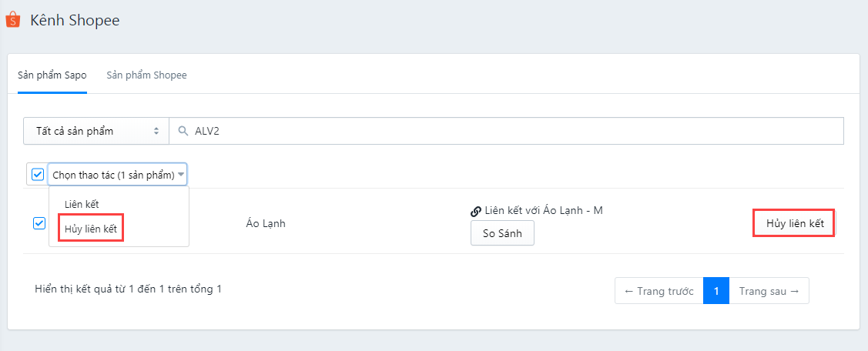Viewport: 868px width, 351px height.
Task: Click the Áo Lạnh product name
Action: (x=265, y=224)
